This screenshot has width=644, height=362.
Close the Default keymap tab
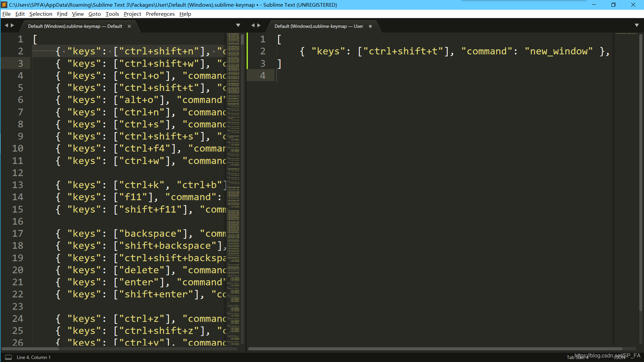click(x=129, y=26)
